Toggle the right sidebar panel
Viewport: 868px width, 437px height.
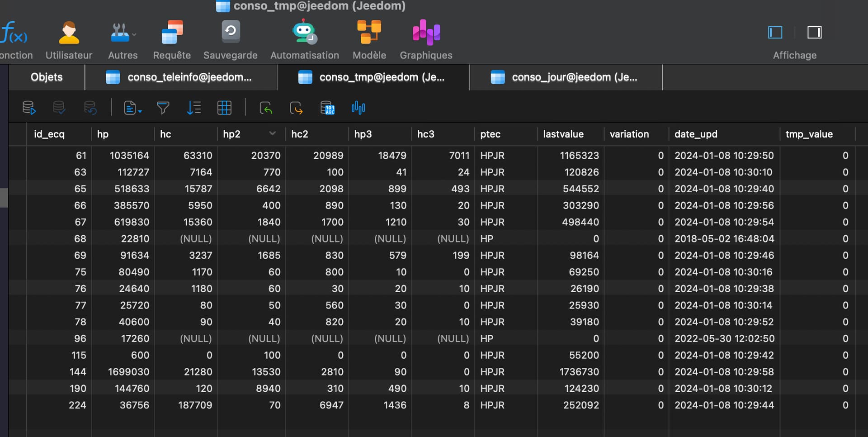coord(814,33)
